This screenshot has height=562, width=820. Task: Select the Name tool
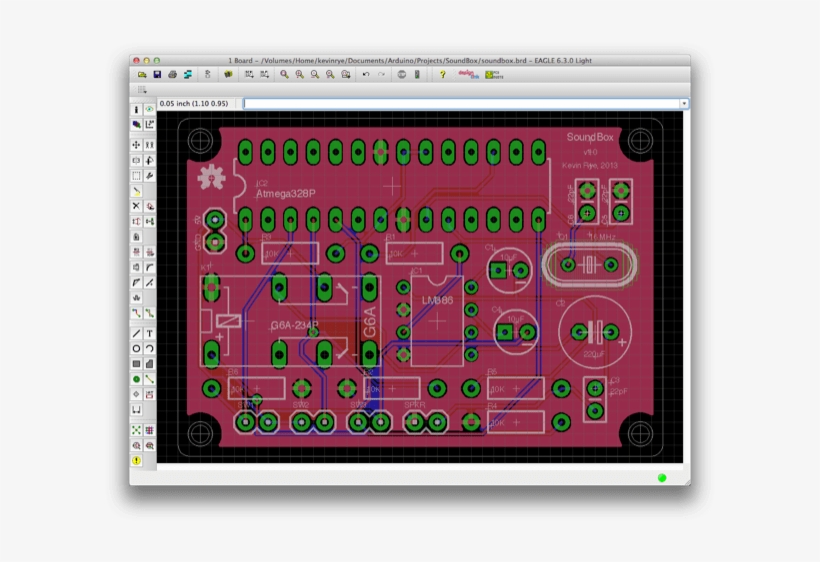click(x=136, y=252)
